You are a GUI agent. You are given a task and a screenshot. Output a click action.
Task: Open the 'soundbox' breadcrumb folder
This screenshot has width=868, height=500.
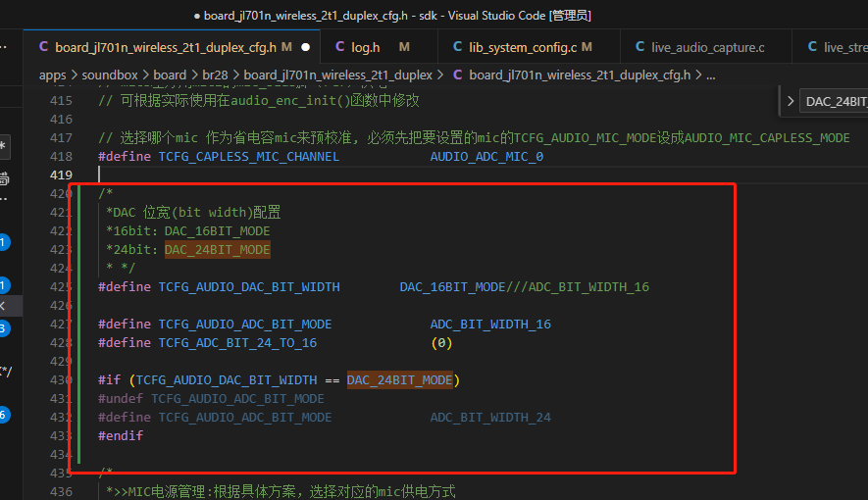110,75
